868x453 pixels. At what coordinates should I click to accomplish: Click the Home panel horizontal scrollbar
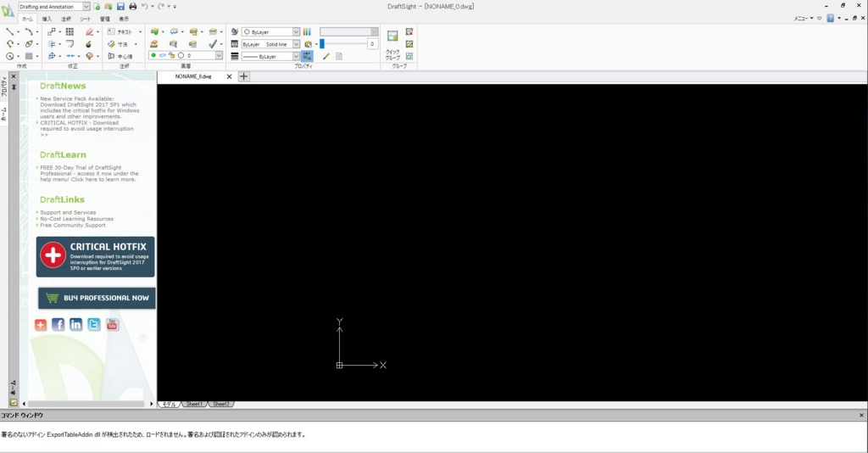[87, 404]
